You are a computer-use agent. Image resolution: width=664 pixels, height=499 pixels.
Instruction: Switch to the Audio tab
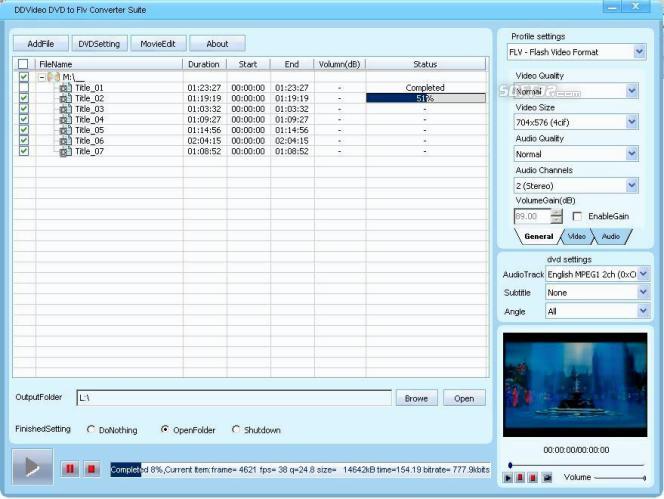(611, 236)
